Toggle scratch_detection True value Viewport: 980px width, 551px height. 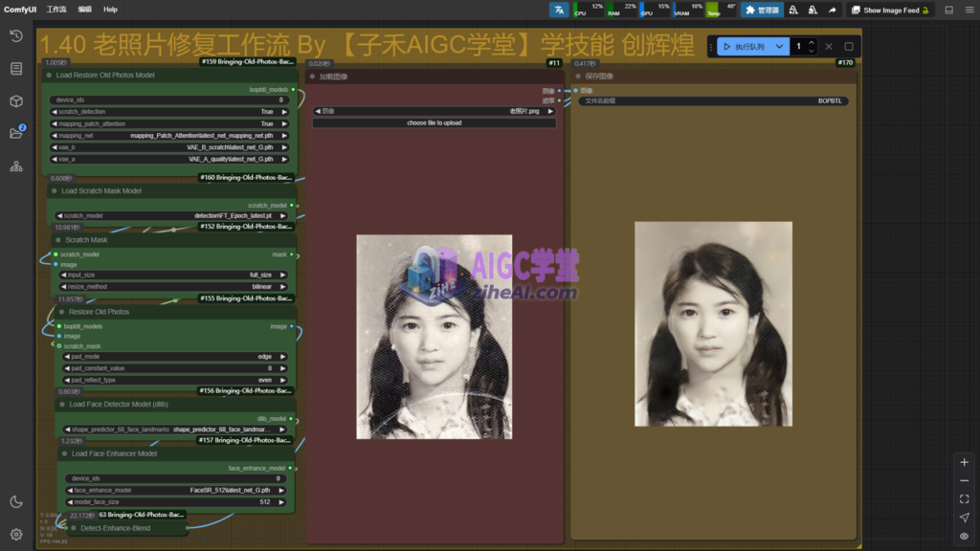click(x=169, y=112)
